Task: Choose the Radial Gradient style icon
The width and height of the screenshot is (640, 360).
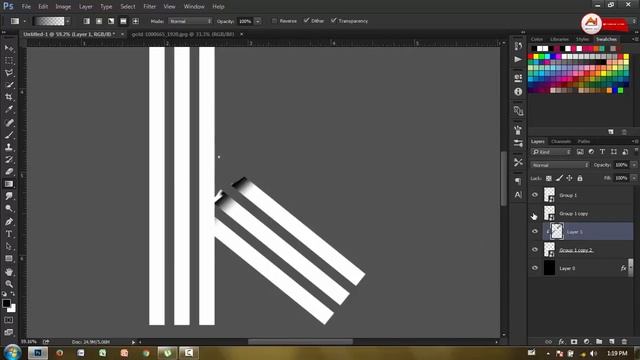Action: point(99,21)
